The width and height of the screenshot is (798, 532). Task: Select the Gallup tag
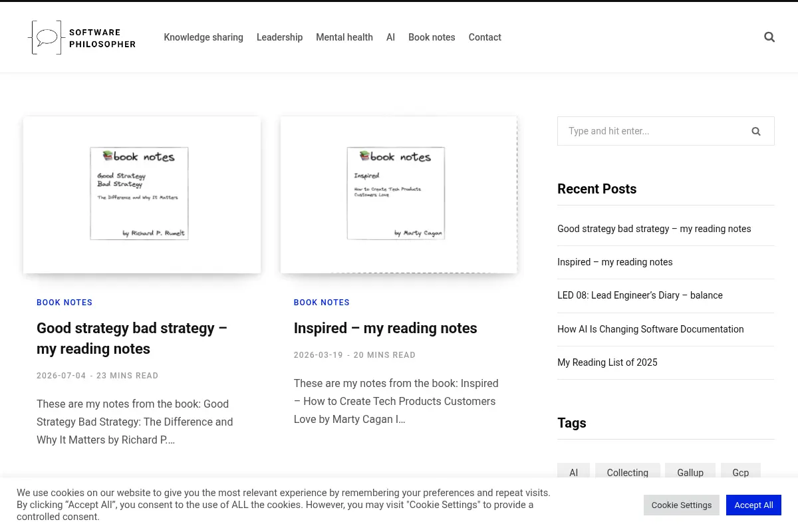tap(690, 473)
